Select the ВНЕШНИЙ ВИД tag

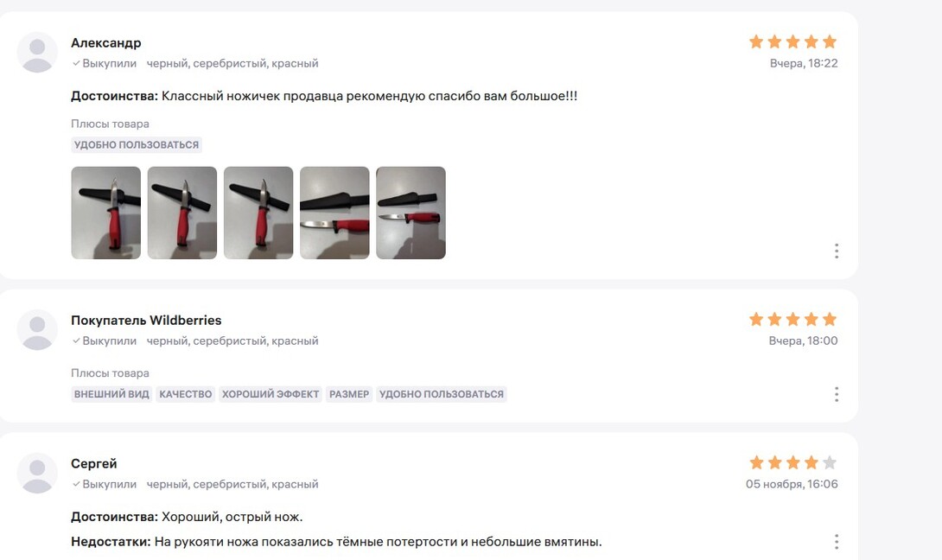[111, 394]
